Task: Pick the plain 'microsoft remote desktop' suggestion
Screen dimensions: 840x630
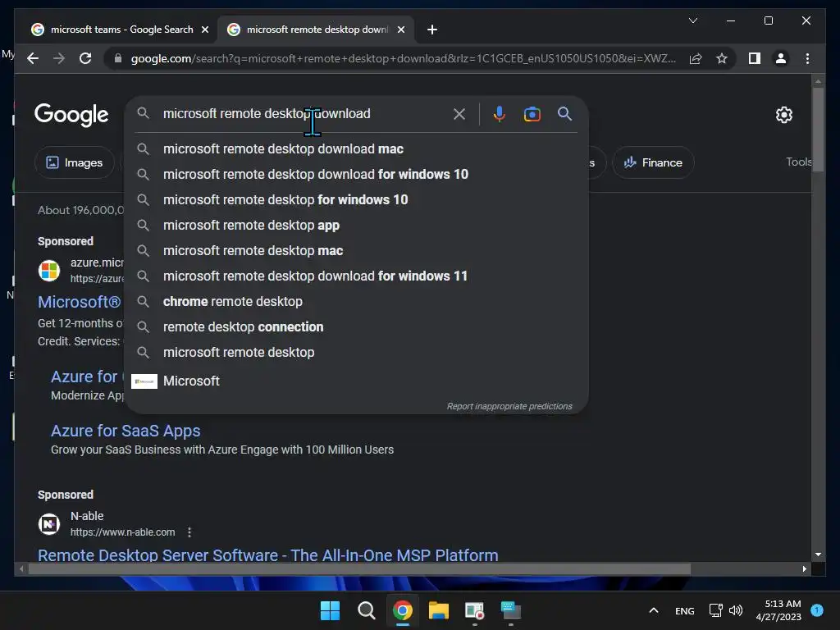Action: tap(356, 353)
